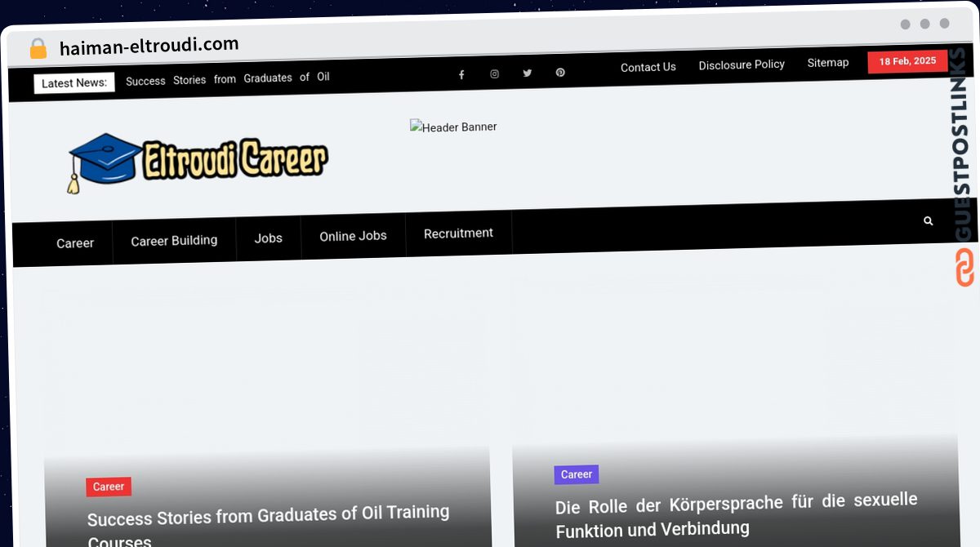Click the purple Career category tag

pyautogui.click(x=577, y=474)
